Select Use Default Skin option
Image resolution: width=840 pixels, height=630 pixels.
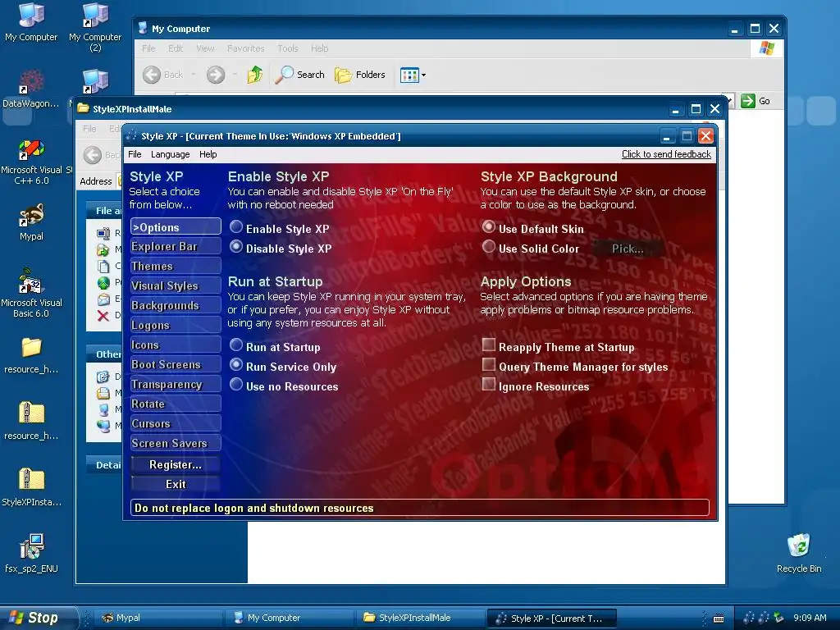[x=489, y=226]
